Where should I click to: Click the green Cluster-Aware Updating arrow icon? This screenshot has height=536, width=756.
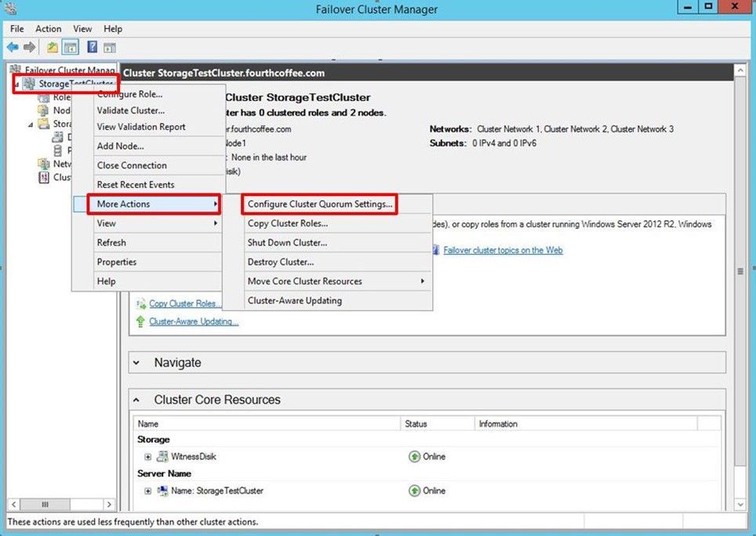click(140, 321)
